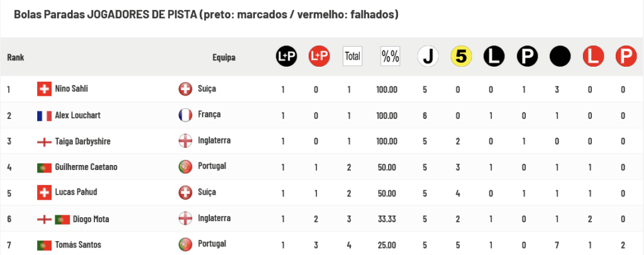Viewport: 644px width, 255px height.
Task: Open player Alex Louchart
Action: [x=77, y=115]
